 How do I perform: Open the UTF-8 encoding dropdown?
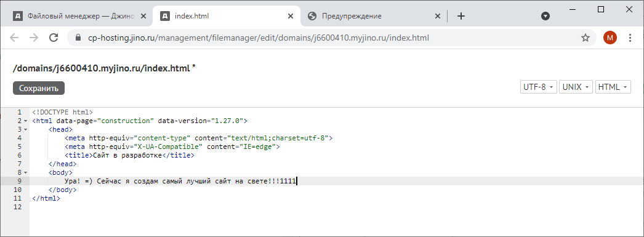coord(539,87)
